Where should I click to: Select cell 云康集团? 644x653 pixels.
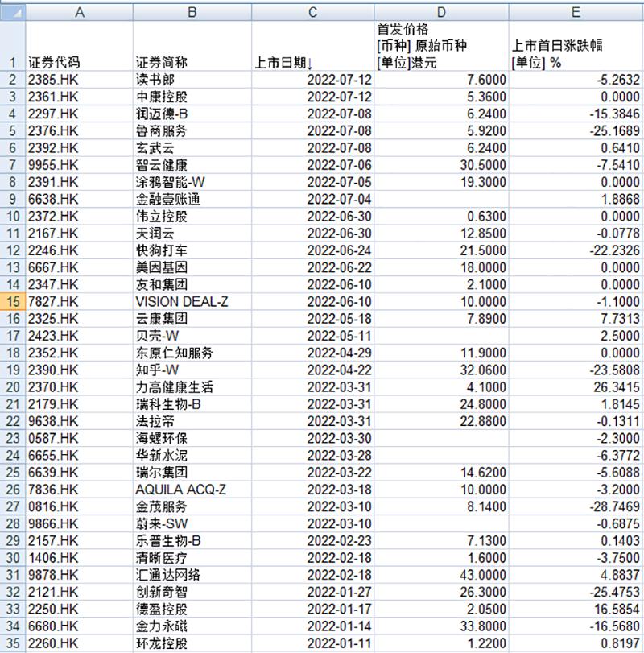point(192,319)
